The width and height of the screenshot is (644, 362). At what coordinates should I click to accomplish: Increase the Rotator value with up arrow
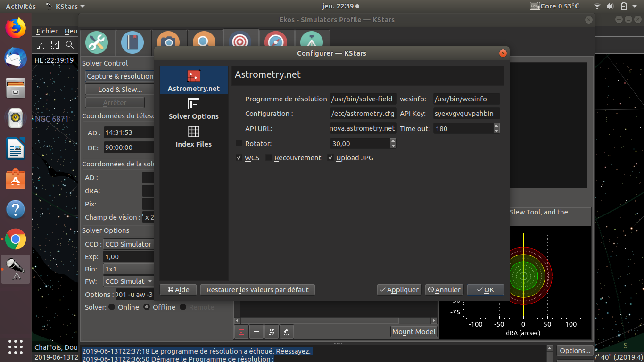(x=394, y=141)
